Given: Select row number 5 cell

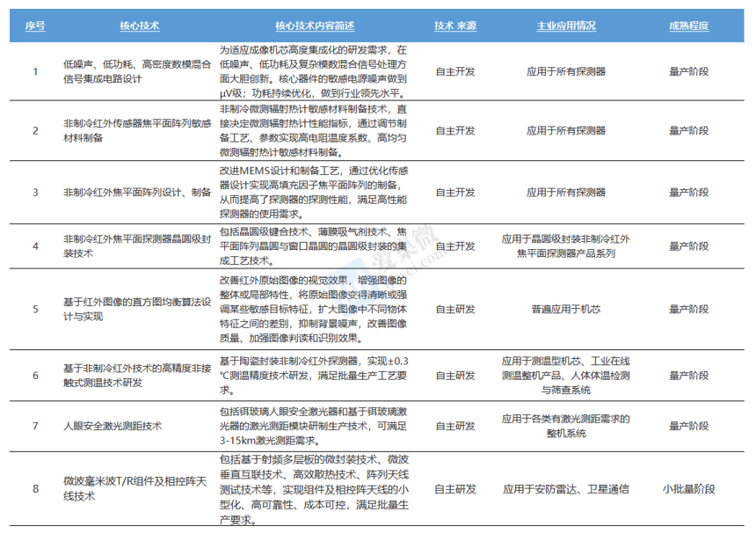Looking at the screenshot, I should pyautogui.click(x=35, y=309).
